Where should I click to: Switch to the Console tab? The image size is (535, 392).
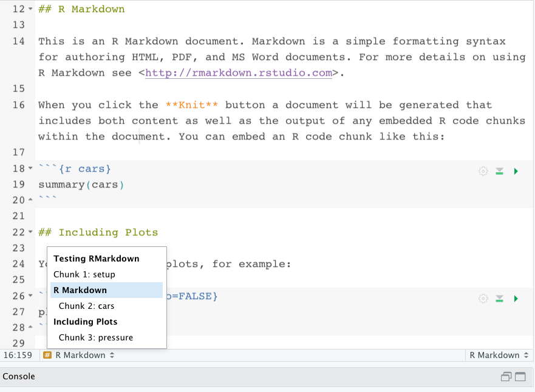(x=19, y=376)
